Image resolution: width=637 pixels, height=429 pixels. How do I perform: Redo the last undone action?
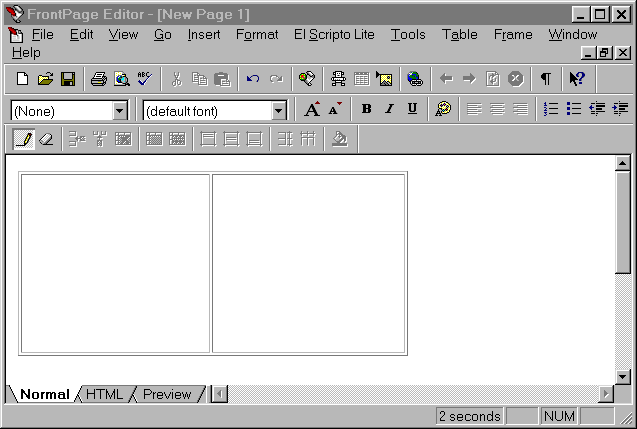click(x=276, y=78)
